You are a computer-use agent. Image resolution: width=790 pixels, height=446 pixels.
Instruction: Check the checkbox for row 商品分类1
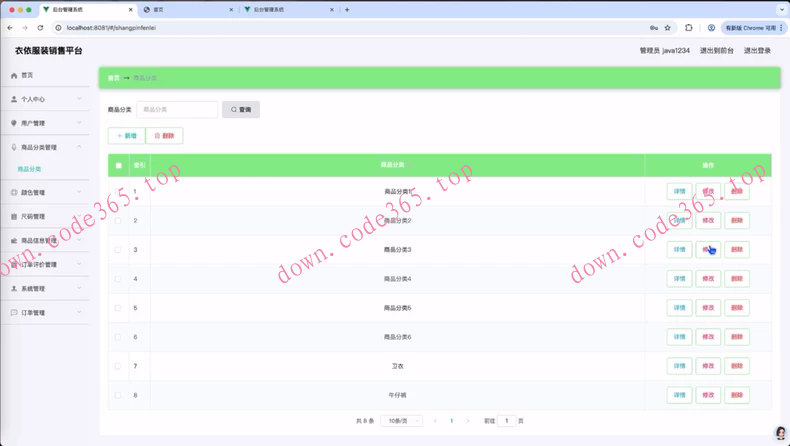[118, 192]
